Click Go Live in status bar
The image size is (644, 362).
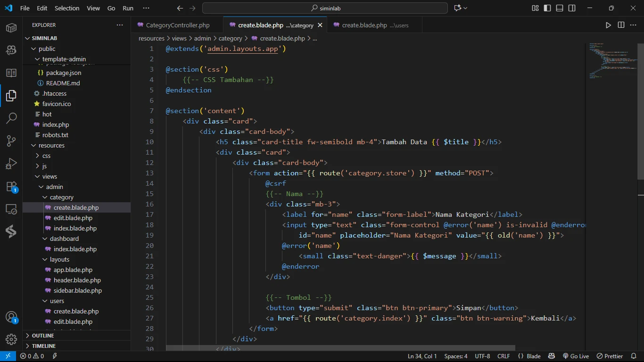pos(576,356)
